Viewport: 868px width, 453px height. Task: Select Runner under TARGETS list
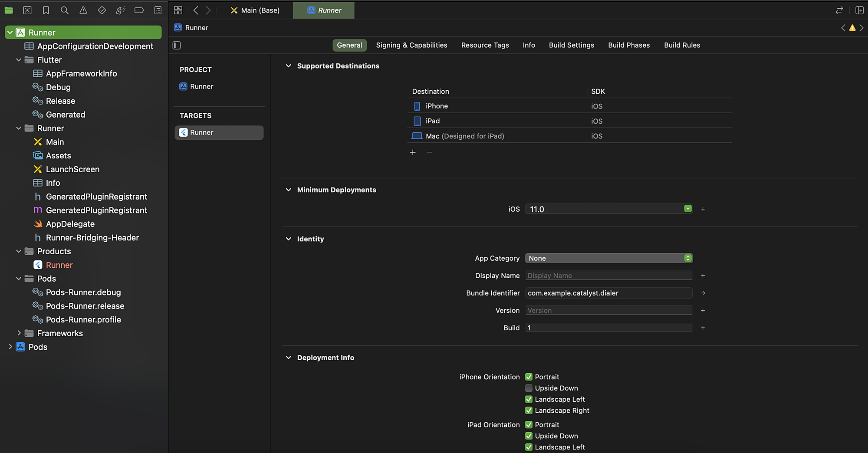(219, 132)
